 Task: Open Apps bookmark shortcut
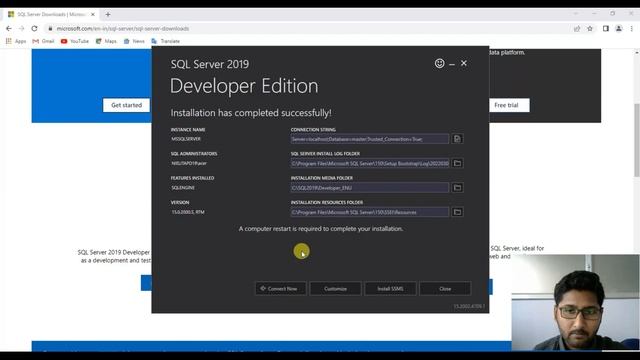[16, 41]
